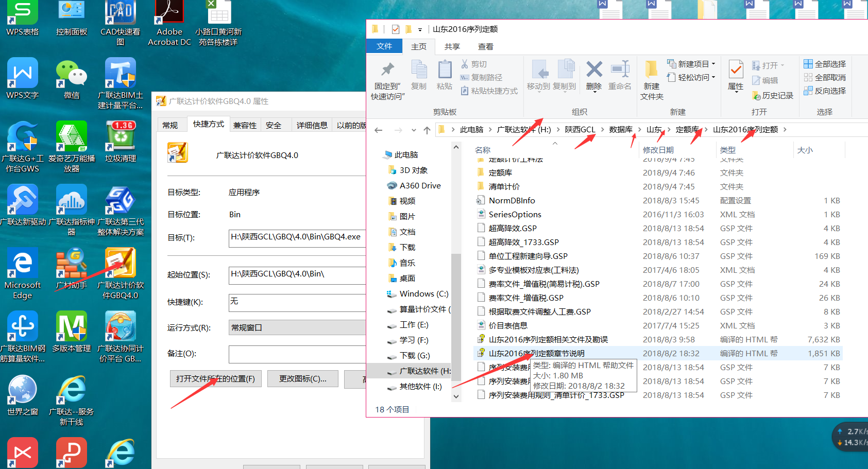Select A360 Drive in navigation tree

click(x=414, y=185)
